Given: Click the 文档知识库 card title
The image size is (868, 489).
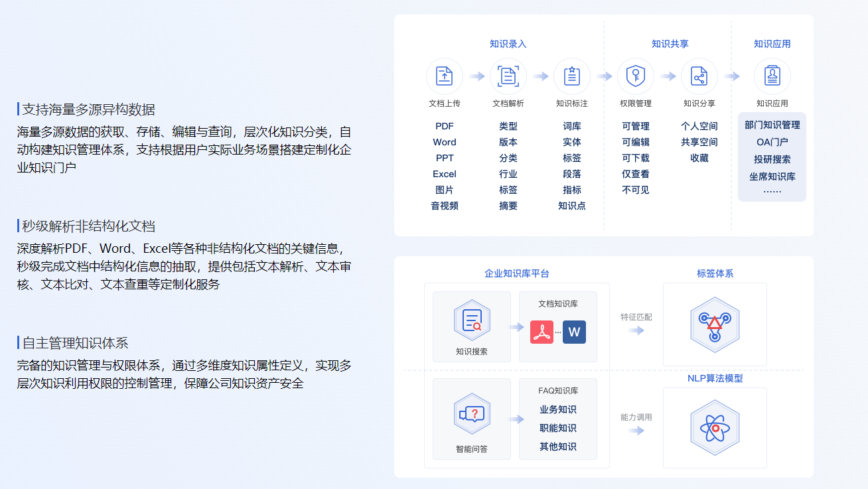Looking at the screenshot, I should pos(558,304).
